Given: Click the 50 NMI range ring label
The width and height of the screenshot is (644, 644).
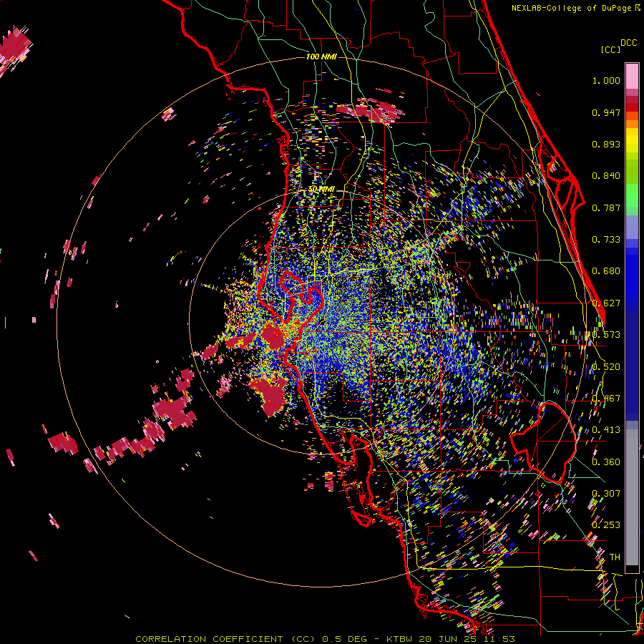Looking at the screenshot, I should (x=321, y=190).
